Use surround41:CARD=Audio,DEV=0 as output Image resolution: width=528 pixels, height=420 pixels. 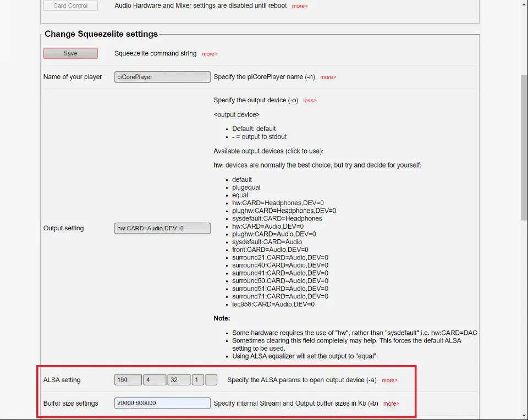point(280,273)
